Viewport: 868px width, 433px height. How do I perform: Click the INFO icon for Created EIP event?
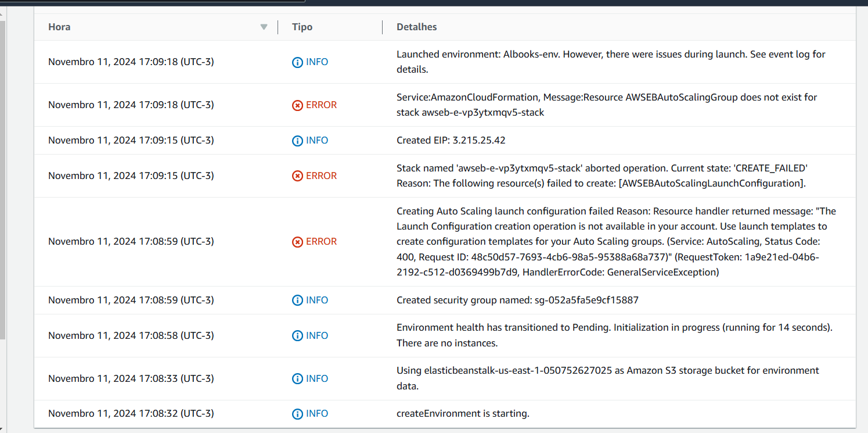(297, 141)
